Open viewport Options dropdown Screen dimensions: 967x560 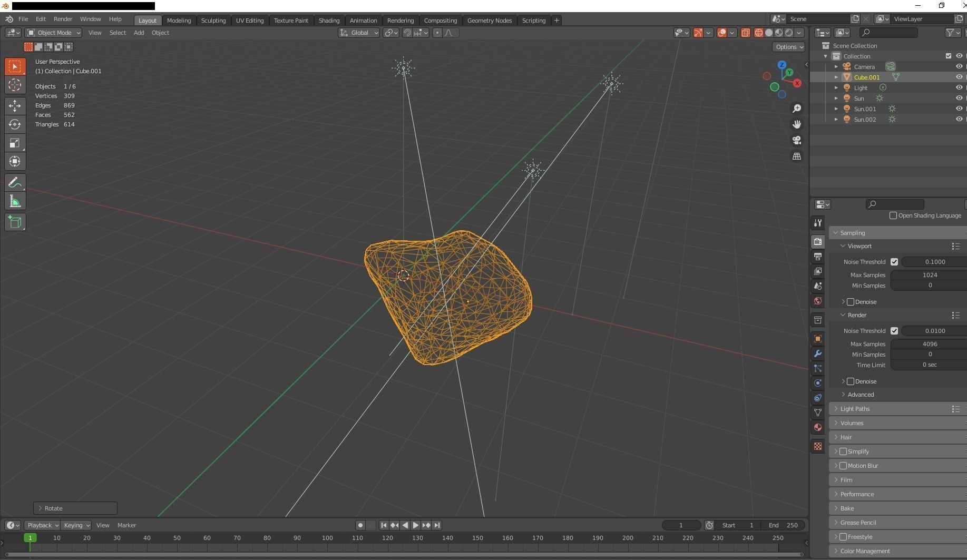pyautogui.click(x=789, y=47)
